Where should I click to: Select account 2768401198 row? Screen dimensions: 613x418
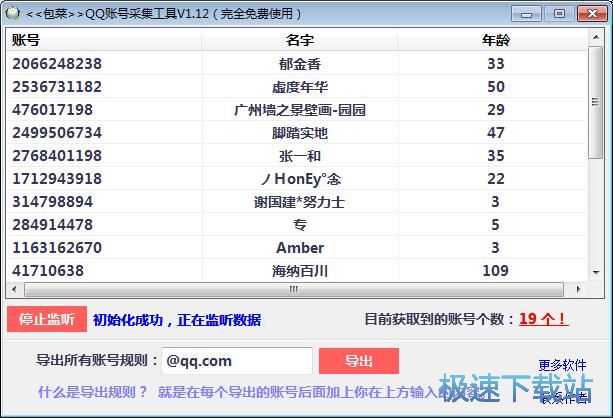(297, 156)
